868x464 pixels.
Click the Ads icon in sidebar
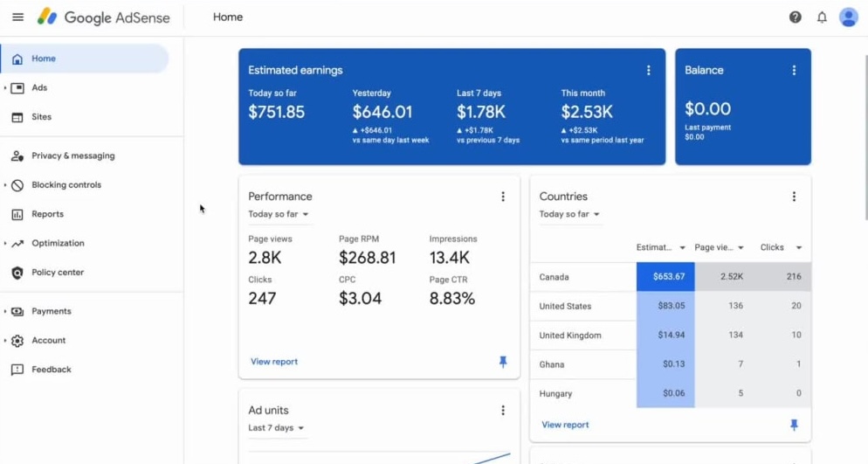point(17,88)
